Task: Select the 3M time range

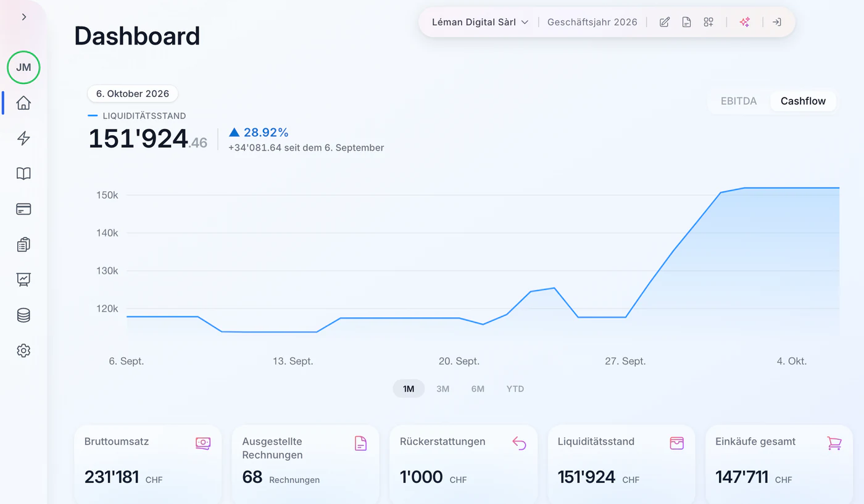Action: tap(442, 389)
